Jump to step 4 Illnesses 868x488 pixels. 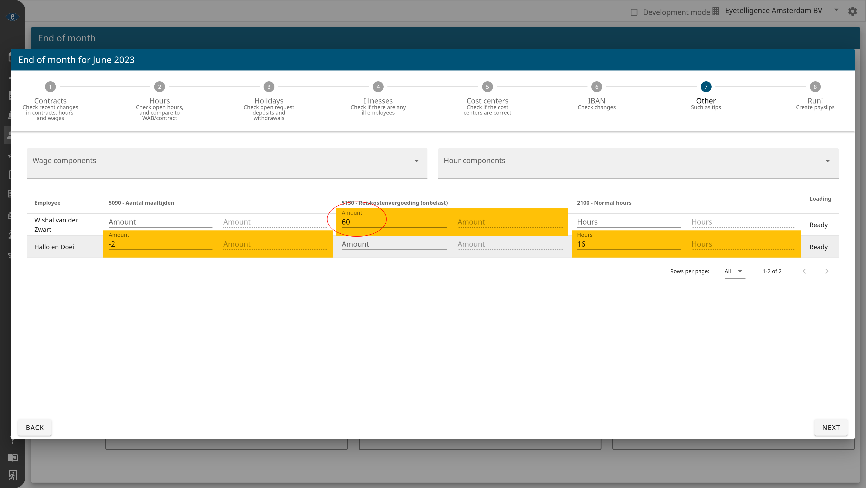[378, 98]
